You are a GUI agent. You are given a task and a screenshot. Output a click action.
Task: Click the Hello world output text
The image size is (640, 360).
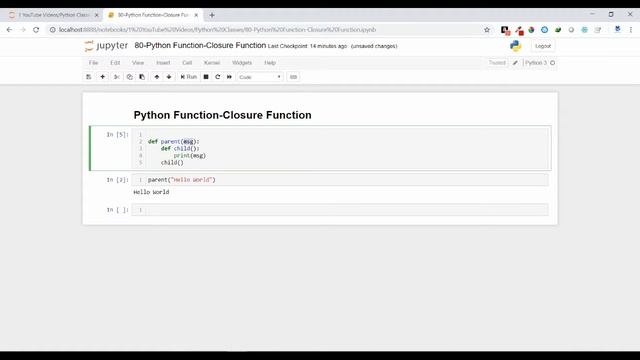[x=151, y=192]
